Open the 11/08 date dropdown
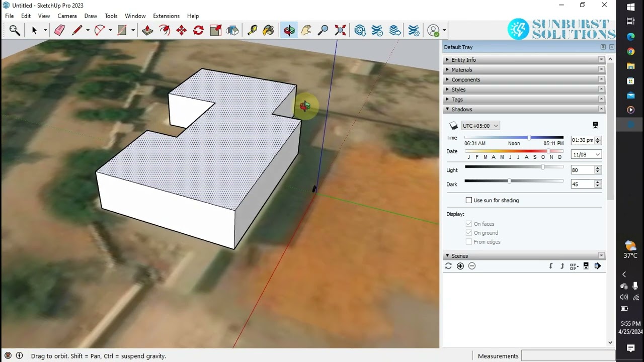The width and height of the screenshot is (644, 362). point(586,154)
